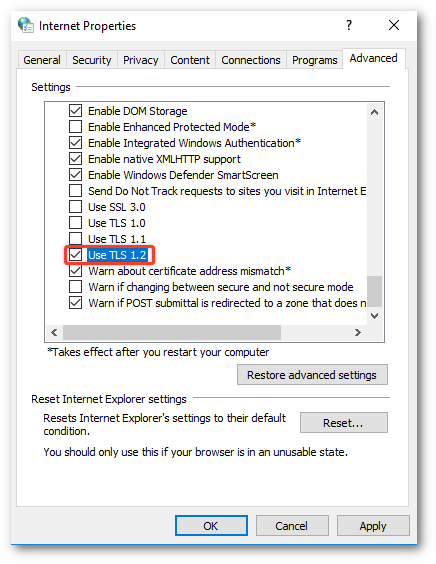
Task: Click the Apply button
Action: 373,526
